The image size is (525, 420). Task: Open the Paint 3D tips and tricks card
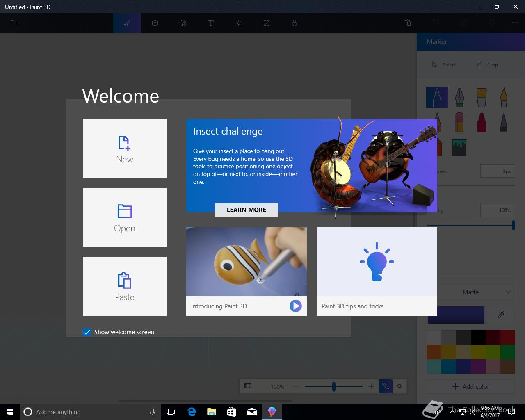click(x=377, y=272)
